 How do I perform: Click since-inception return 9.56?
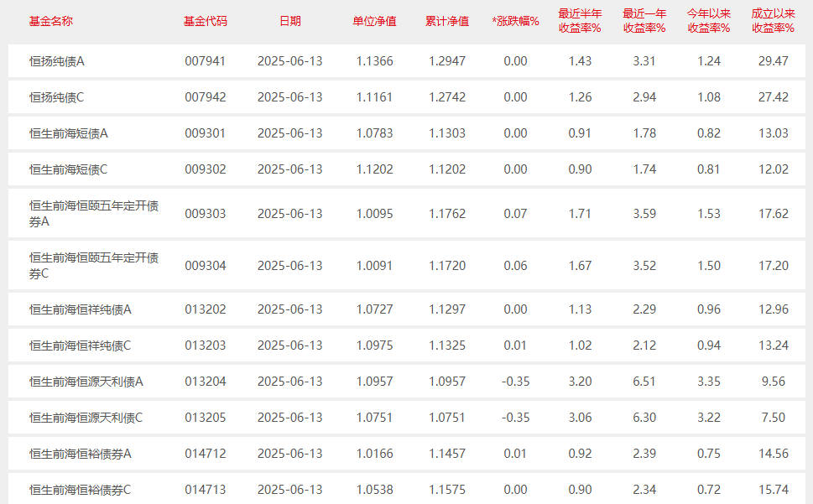(773, 382)
